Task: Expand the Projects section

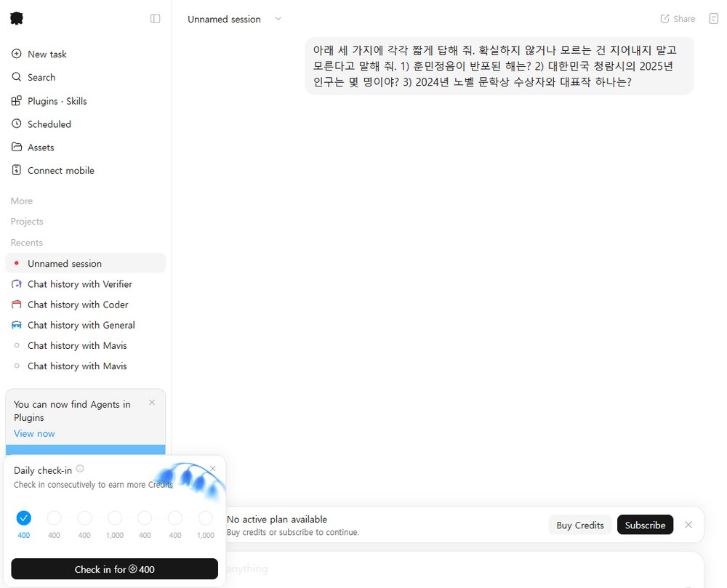Action: pos(27,222)
